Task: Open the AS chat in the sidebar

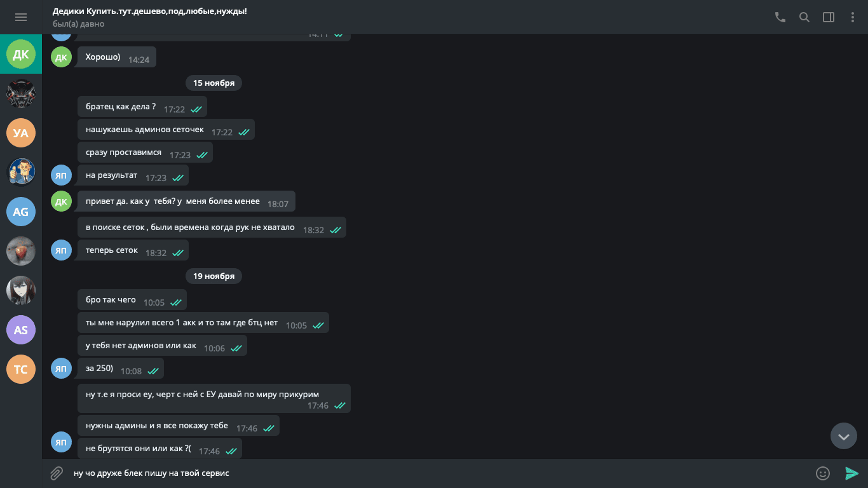Action: tap(21, 330)
